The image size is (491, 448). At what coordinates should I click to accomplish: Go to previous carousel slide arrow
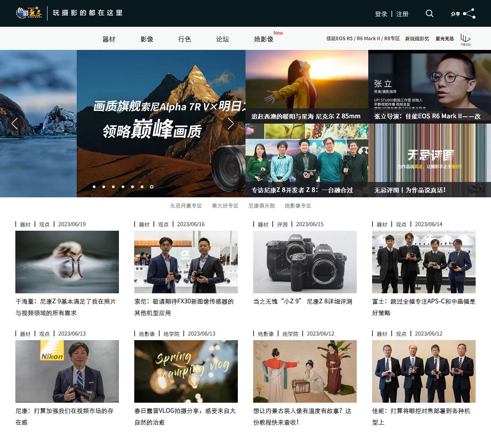click(15, 124)
